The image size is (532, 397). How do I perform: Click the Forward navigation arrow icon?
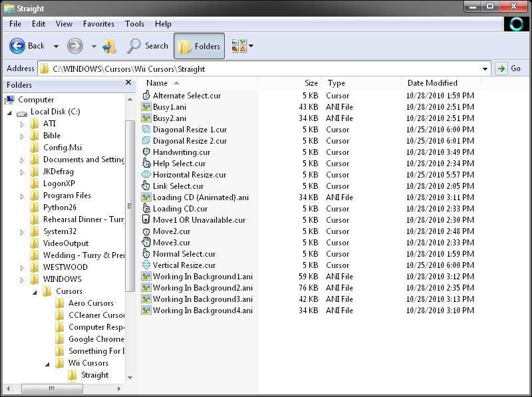(75, 46)
